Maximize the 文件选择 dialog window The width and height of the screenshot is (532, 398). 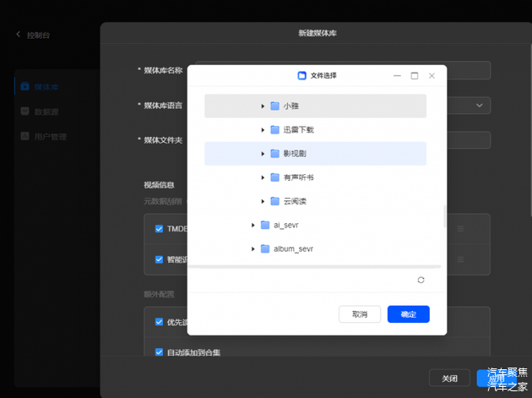(x=415, y=76)
